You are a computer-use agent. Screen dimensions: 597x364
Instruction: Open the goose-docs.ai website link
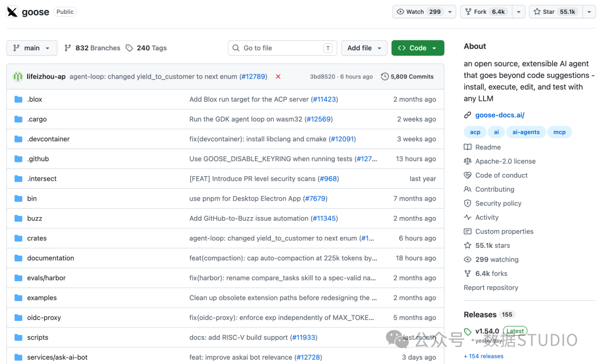point(500,115)
